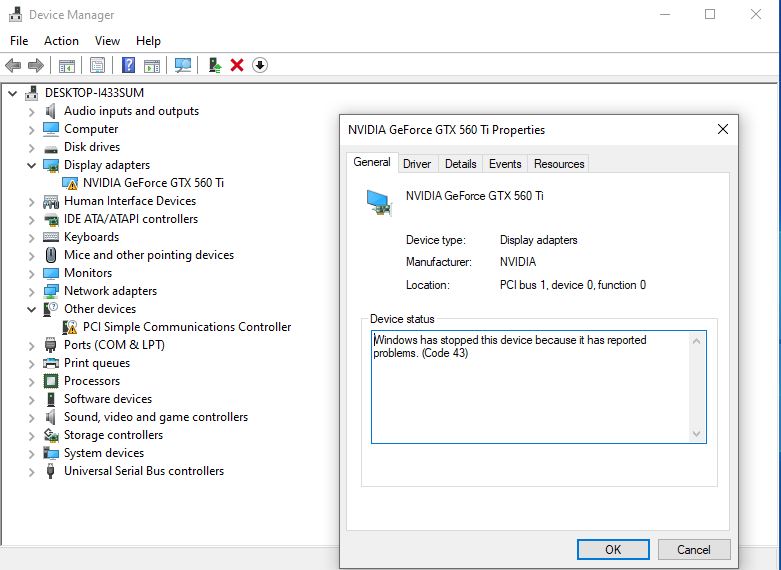The height and width of the screenshot is (570, 781).
Task: Click Scan for hardware changes monitor icon
Action: 183,65
